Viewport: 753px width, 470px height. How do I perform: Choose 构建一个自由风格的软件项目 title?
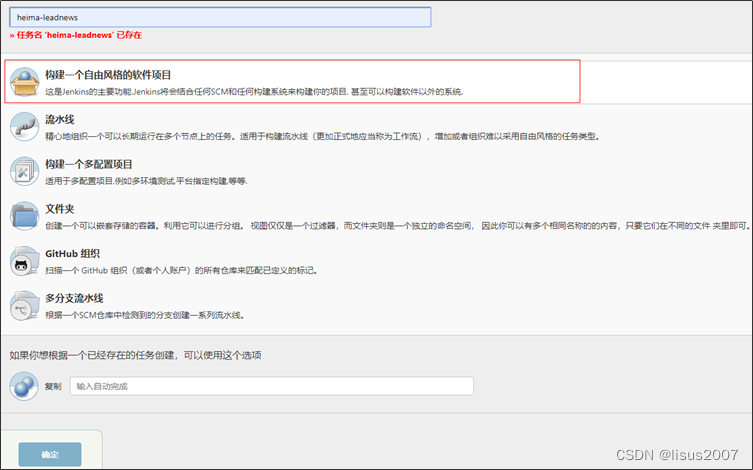[108, 75]
